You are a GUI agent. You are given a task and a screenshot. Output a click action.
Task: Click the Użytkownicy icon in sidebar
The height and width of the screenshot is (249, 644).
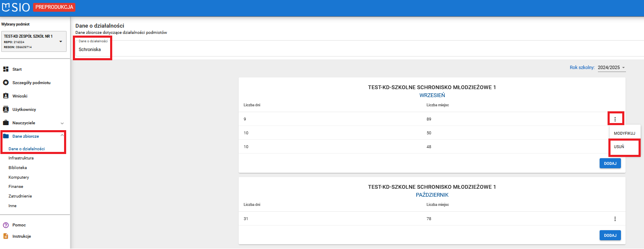click(x=6, y=109)
